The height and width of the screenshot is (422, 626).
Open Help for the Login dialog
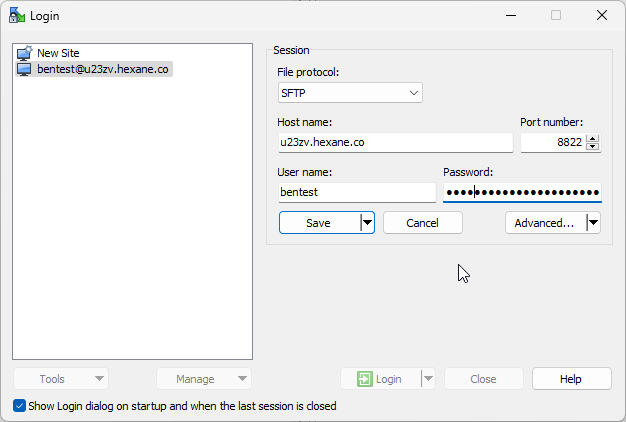[571, 379]
